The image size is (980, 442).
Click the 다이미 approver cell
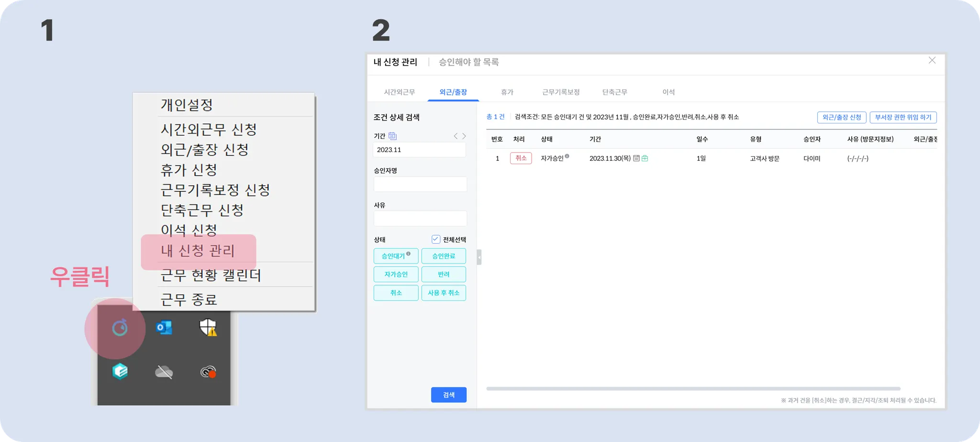(x=812, y=158)
